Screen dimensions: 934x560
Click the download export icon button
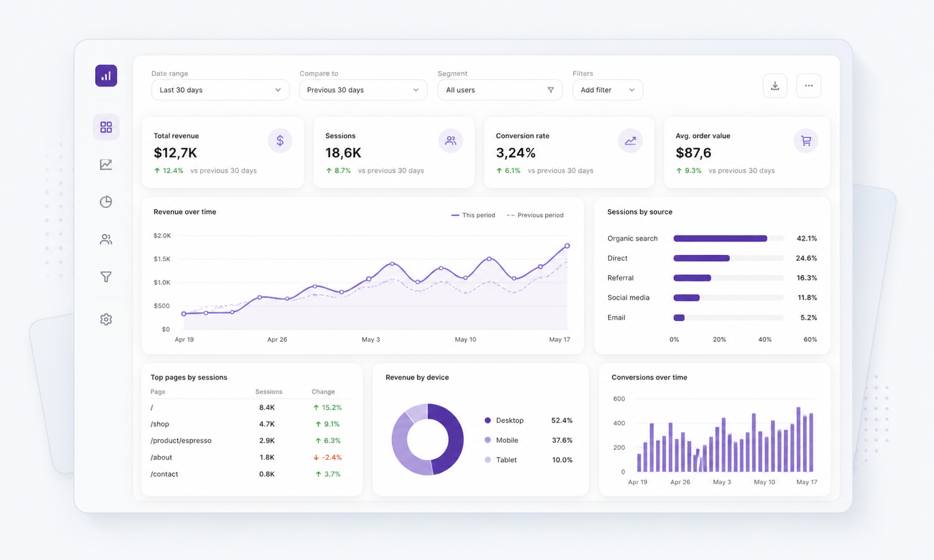(775, 86)
